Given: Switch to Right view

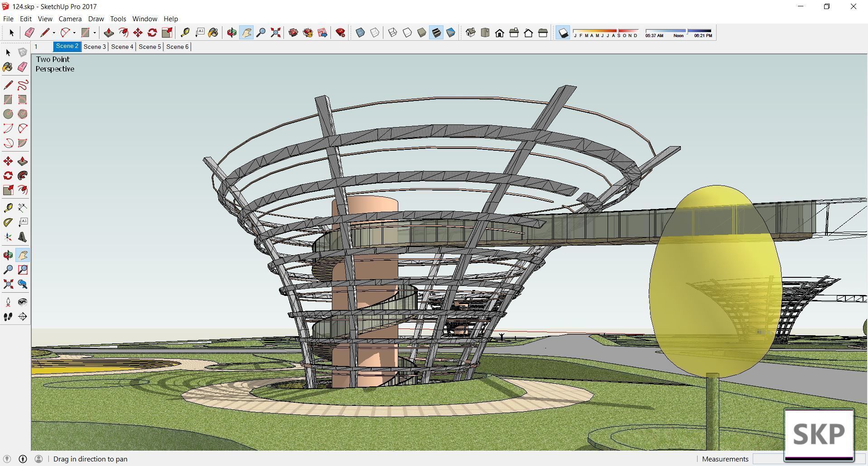Looking at the screenshot, I should click(x=514, y=33).
